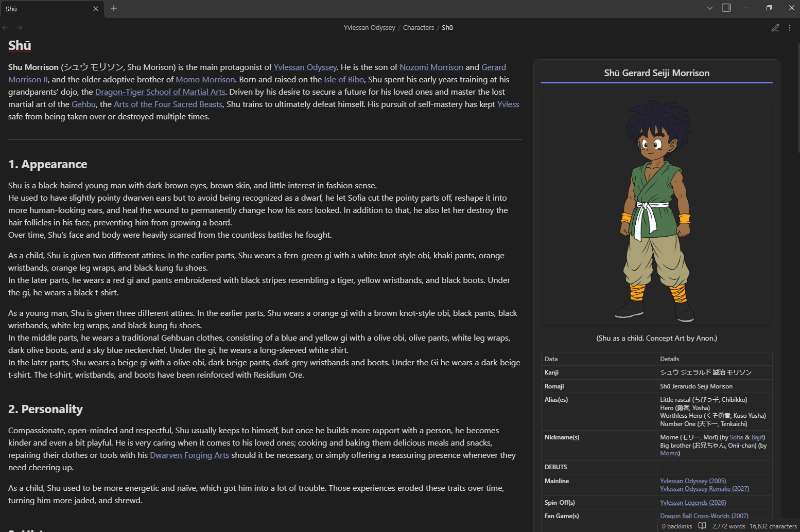Open Yvlessan Odyssey breadcrumb folder

point(370,28)
